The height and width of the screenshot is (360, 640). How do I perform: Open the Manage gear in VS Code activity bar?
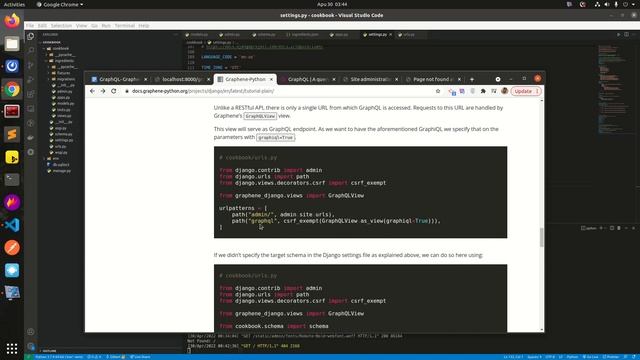click(31, 347)
